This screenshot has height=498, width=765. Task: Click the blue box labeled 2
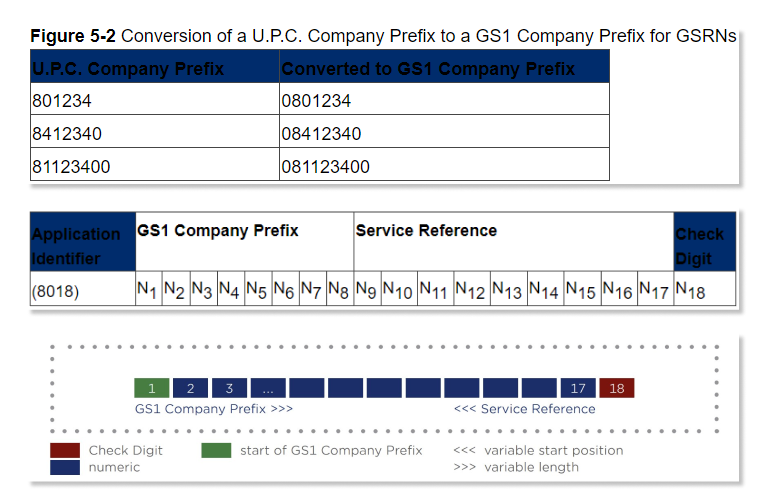point(190,388)
